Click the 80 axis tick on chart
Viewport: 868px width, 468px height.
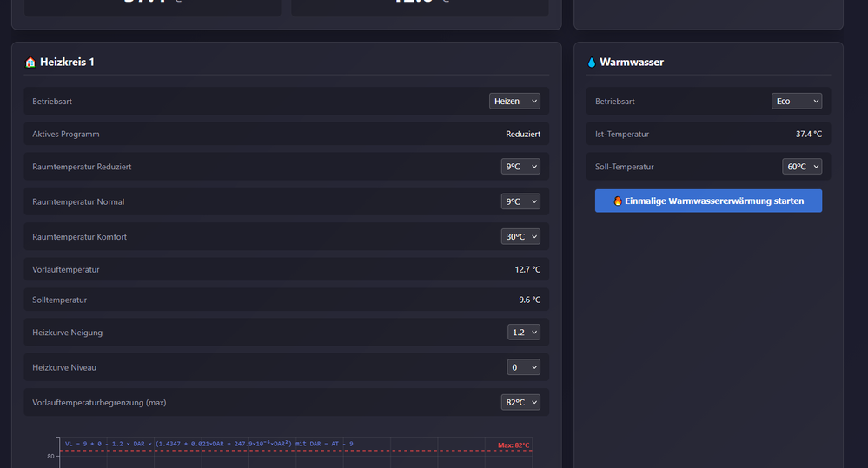click(x=50, y=457)
